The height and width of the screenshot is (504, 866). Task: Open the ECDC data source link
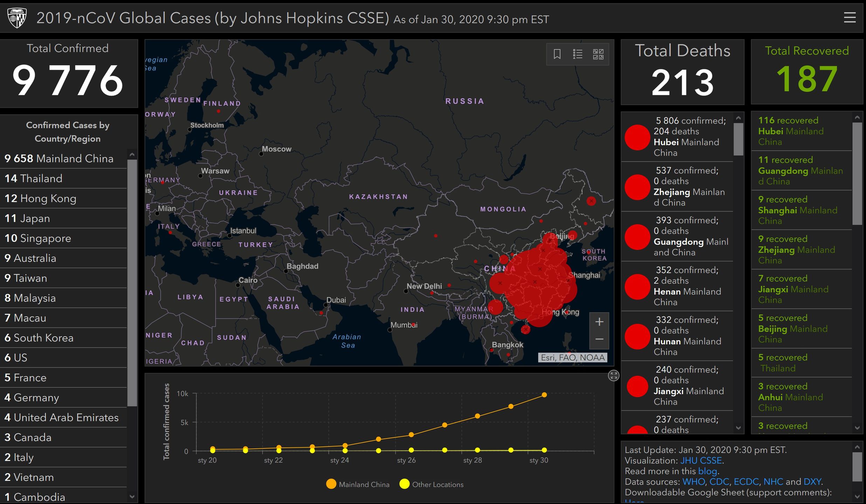click(x=746, y=482)
